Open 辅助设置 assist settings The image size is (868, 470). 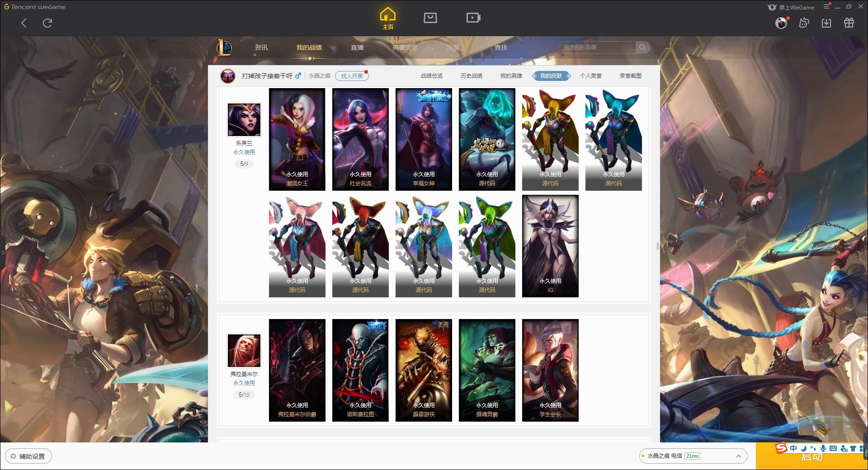tap(28, 456)
